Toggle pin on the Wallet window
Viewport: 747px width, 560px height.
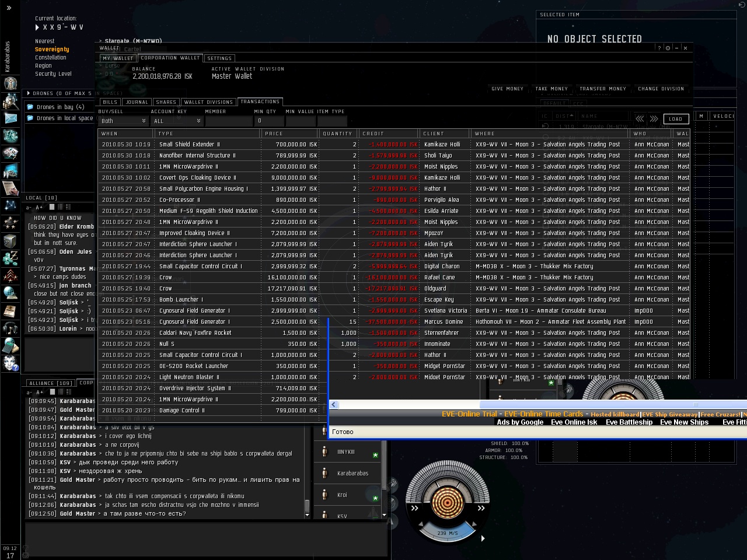click(668, 48)
